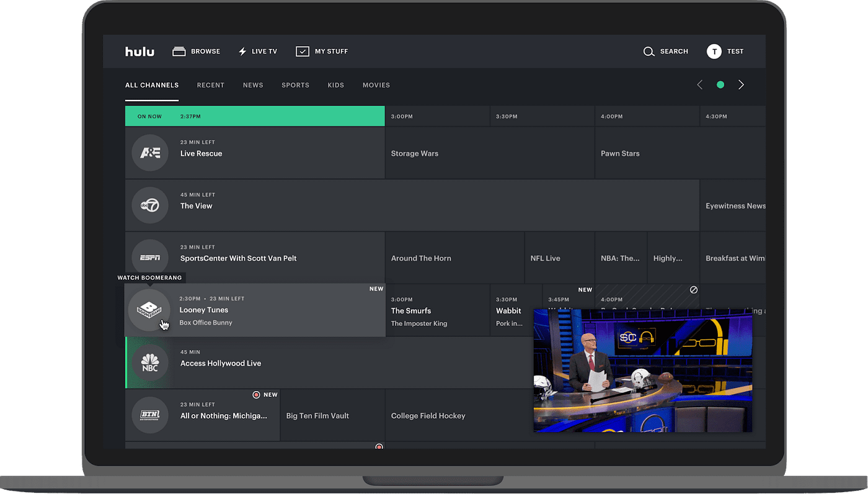Jump to now with green dot
The height and width of the screenshot is (494, 868).
720,85
